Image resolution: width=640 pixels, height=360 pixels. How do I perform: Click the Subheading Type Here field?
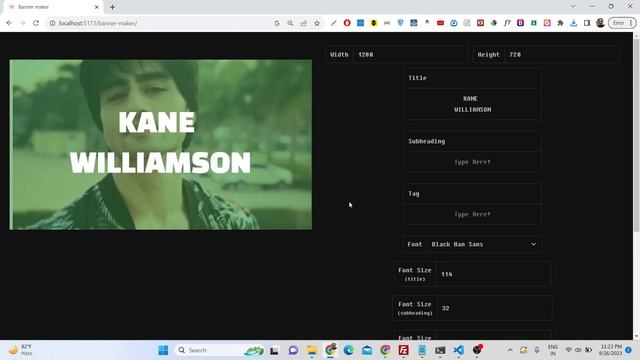[x=472, y=162]
